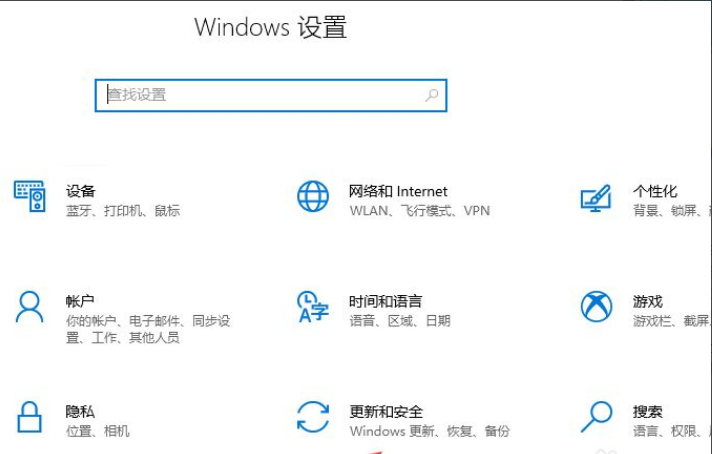Click the search box magnifier icon

431,96
